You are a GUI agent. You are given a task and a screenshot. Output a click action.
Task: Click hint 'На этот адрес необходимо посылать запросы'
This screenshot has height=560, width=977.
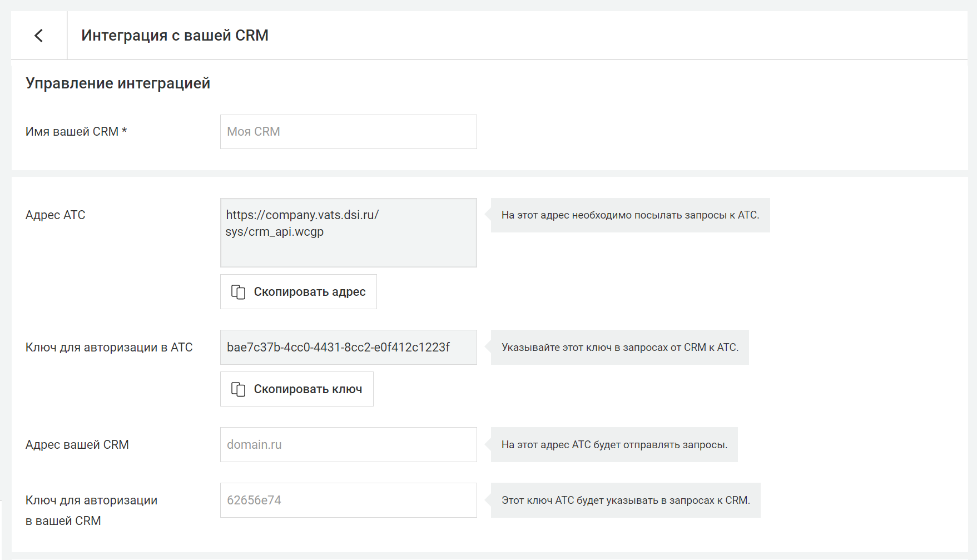click(630, 215)
